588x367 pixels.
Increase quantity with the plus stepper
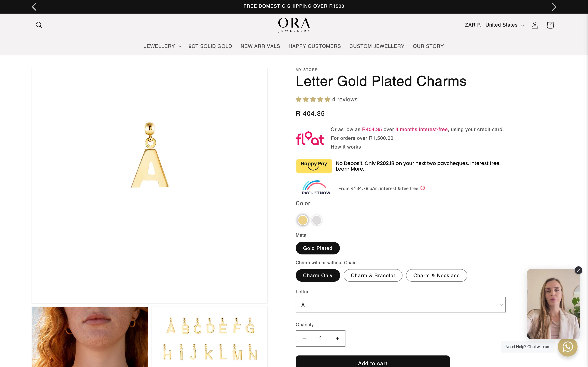click(x=337, y=338)
